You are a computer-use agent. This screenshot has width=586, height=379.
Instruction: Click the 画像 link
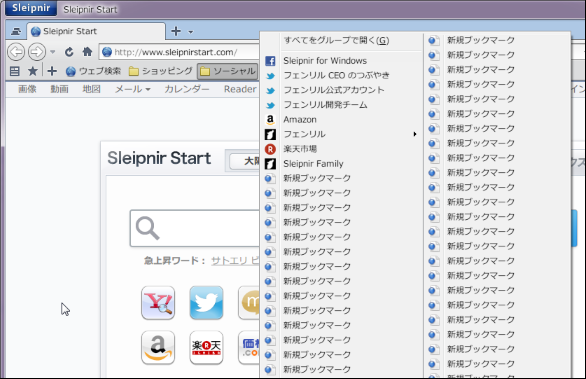click(x=27, y=89)
